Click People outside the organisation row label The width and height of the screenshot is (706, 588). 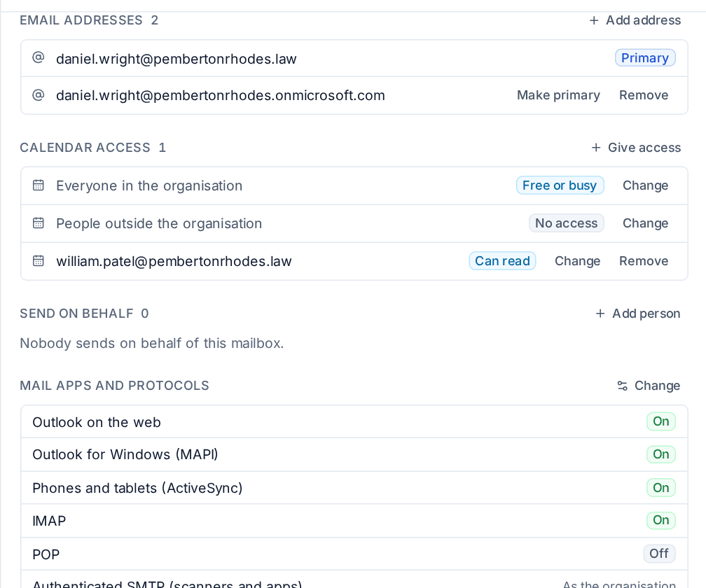[159, 223]
